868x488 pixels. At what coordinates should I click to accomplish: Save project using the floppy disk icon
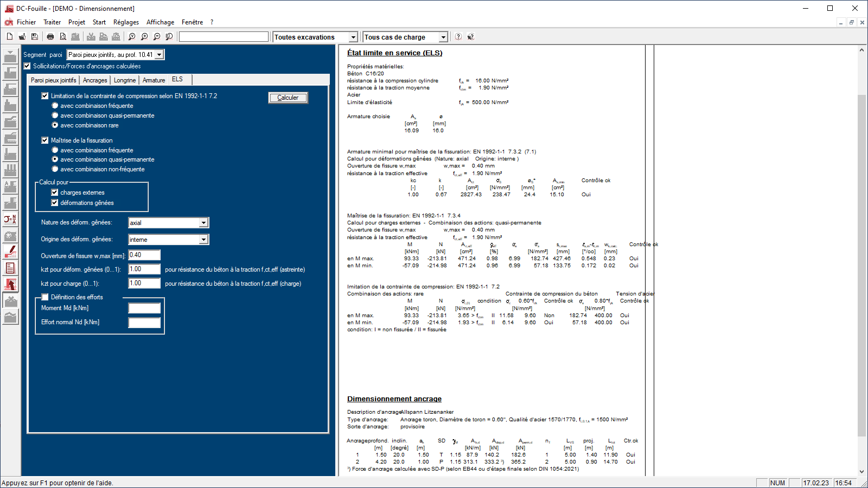tap(35, 37)
